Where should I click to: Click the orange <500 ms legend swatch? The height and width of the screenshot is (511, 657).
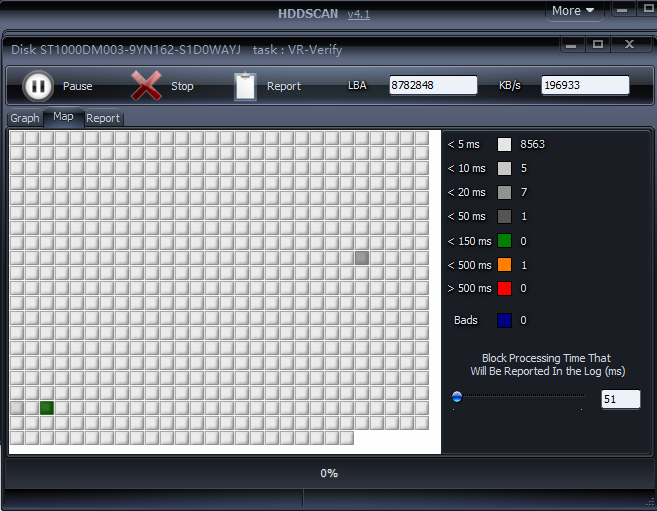point(504,265)
